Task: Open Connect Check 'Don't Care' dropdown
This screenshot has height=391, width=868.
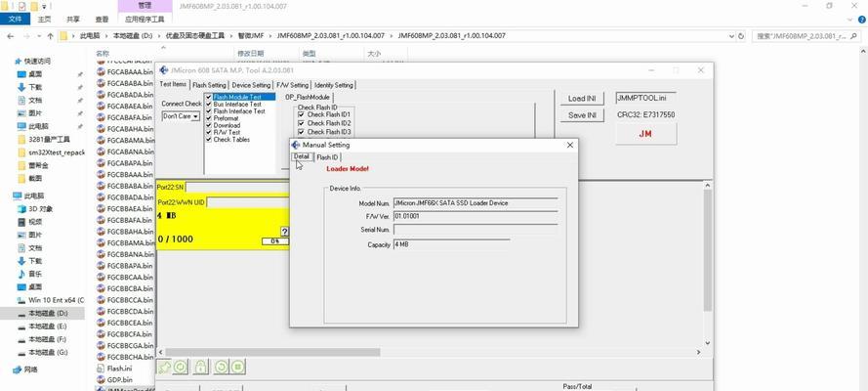Action: click(x=196, y=117)
